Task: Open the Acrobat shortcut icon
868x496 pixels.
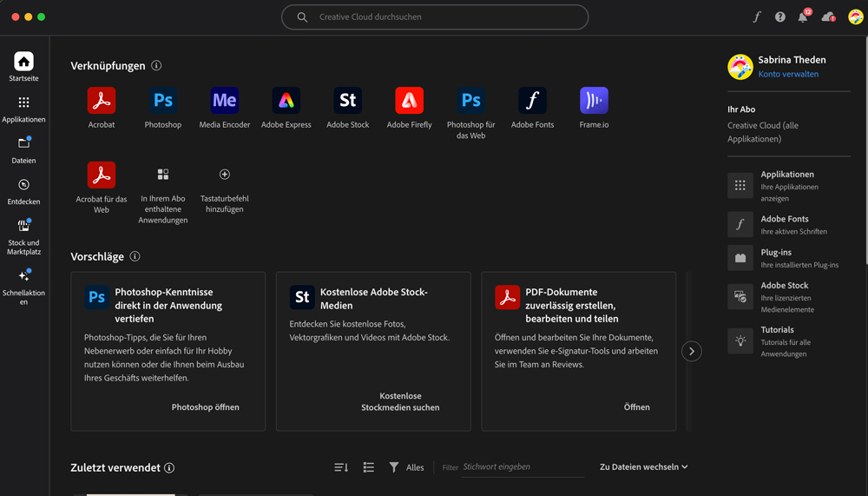Action: [x=102, y=101]
